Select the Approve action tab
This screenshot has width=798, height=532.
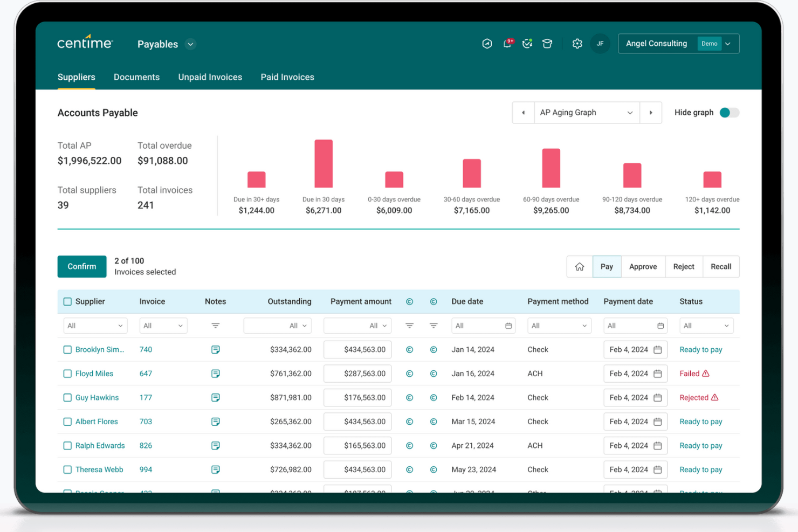[643, 267]
